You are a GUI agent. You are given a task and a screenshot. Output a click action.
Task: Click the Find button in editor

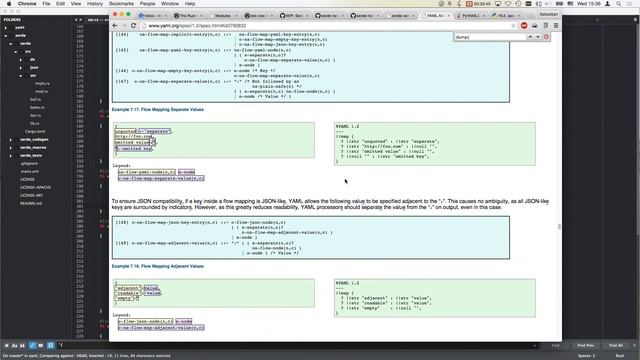tap(556, 345)
